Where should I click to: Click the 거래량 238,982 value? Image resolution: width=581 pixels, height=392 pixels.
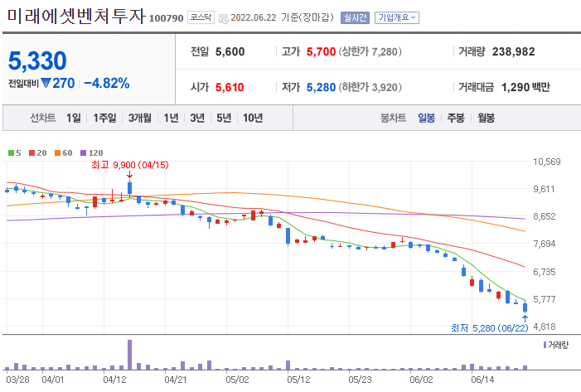coord(513,51)
